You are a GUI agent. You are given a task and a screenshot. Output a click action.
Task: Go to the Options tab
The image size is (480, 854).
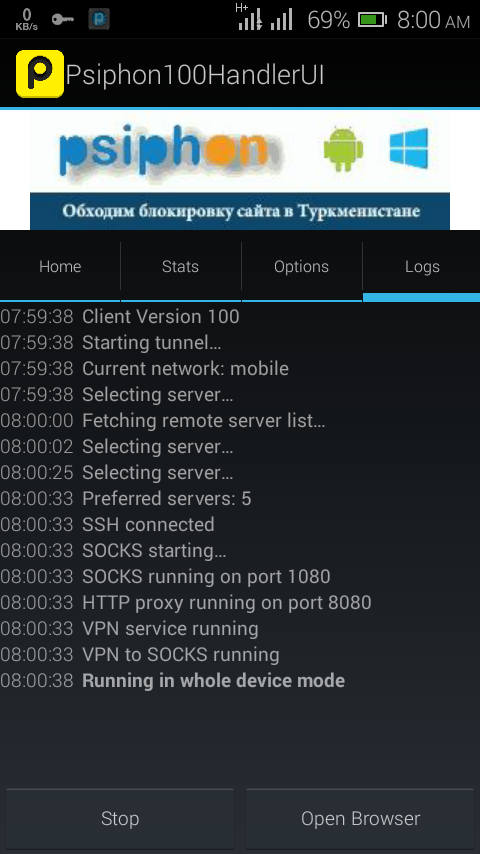[301, 267]
